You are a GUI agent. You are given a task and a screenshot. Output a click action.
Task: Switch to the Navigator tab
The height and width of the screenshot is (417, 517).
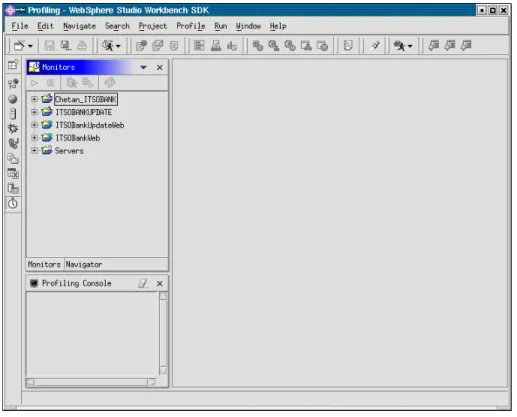pyautogui.click(x=84, y=264)
